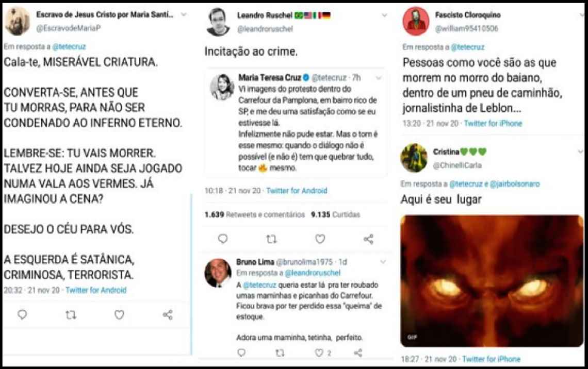
Task: Open the red demon eyes GIF
Action: [x=492, y=280]
